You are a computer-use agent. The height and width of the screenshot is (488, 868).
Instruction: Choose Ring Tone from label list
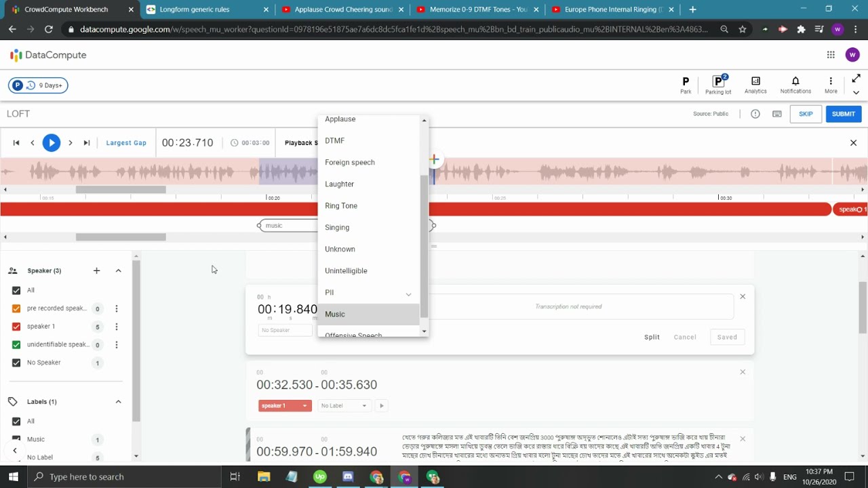pos(341,206)
